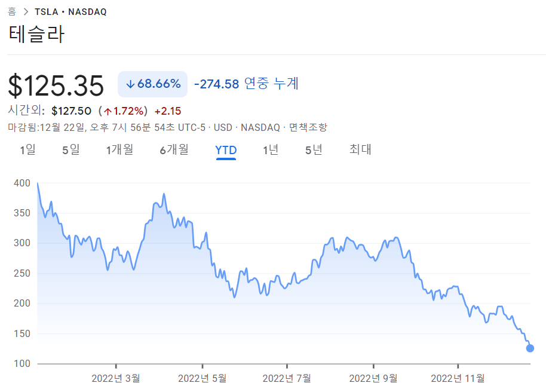The width and height of the screenshot is (546, 392).
Task: Click the TSLA • NASDAQ ticker label
Action: pyautogui.click(x=70, y=12)
